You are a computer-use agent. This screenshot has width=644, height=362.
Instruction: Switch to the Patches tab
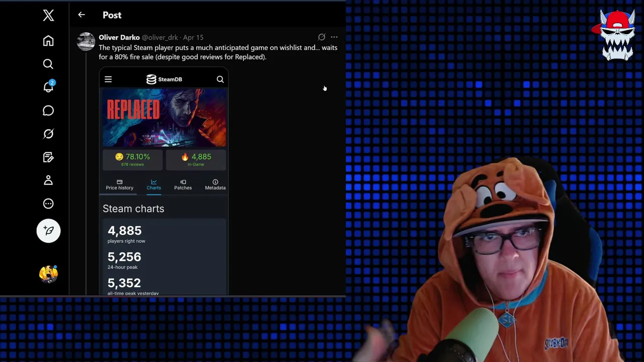tap(183, 185)
